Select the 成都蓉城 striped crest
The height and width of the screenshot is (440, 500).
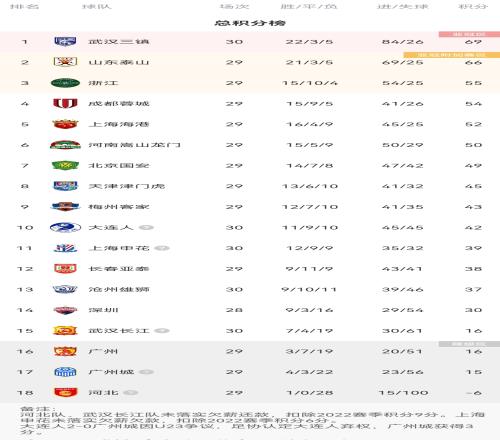coord(65,103)
